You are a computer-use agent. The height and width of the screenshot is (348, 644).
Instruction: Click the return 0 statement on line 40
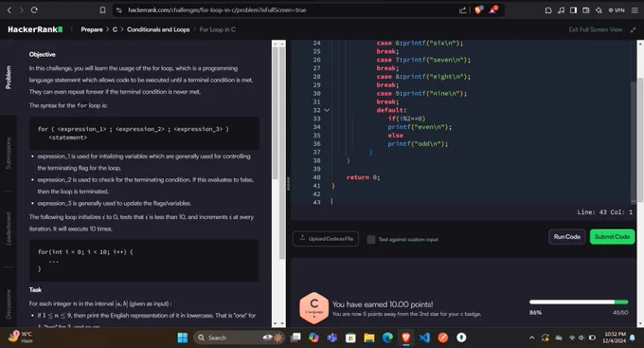tap(363, 177)
